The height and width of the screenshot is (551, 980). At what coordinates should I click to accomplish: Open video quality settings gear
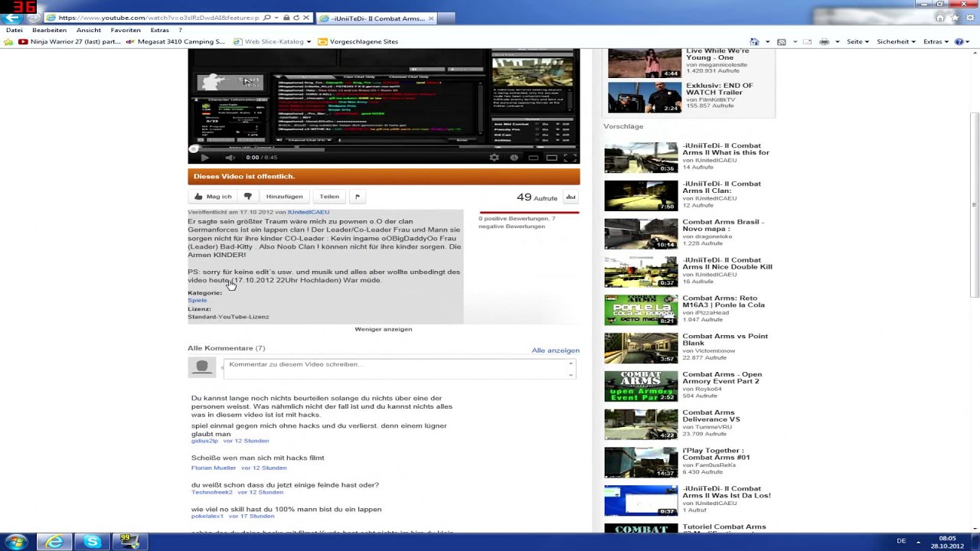pos(494,158)
